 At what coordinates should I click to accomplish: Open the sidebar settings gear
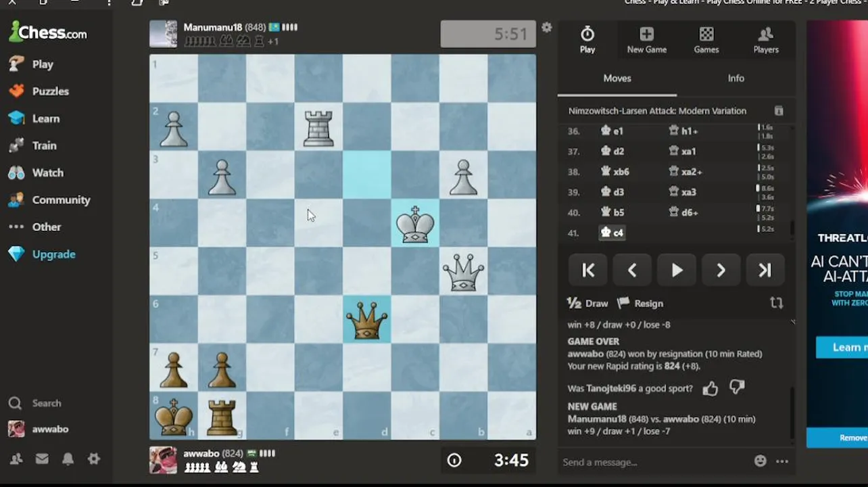[94, 459]
